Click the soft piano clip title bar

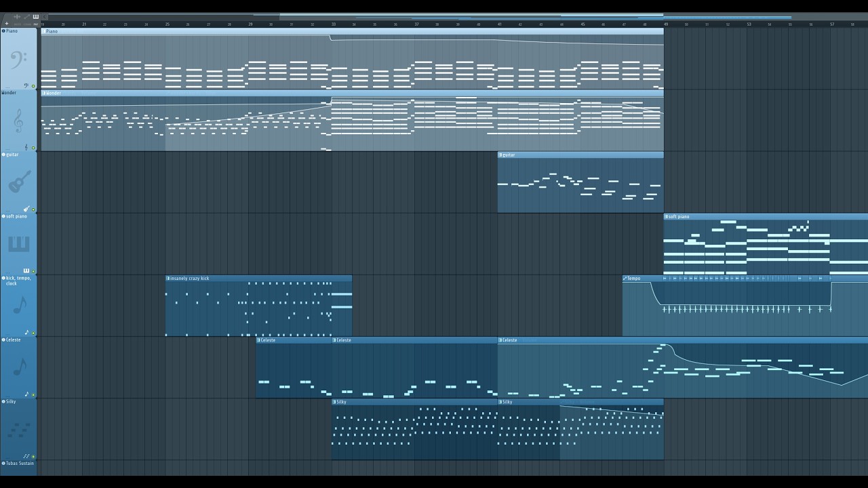pos(766,216)
